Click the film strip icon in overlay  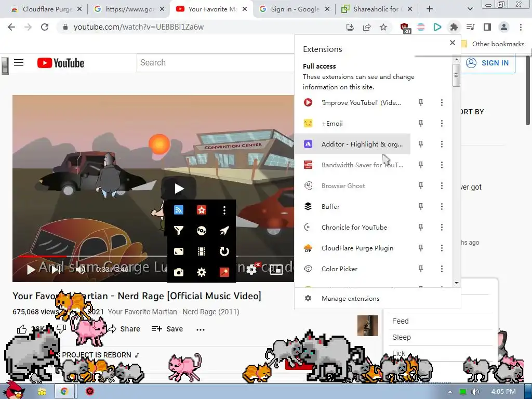[202, 251]
